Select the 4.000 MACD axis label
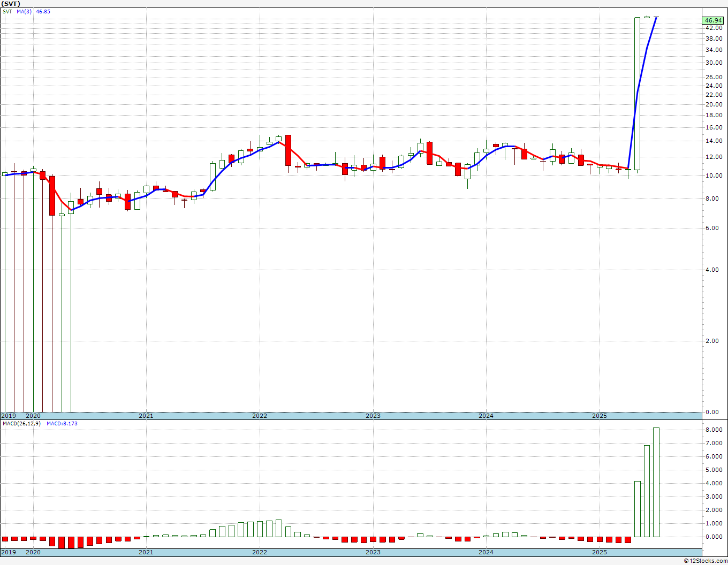728x565 pixels. (x=714, y=484)
